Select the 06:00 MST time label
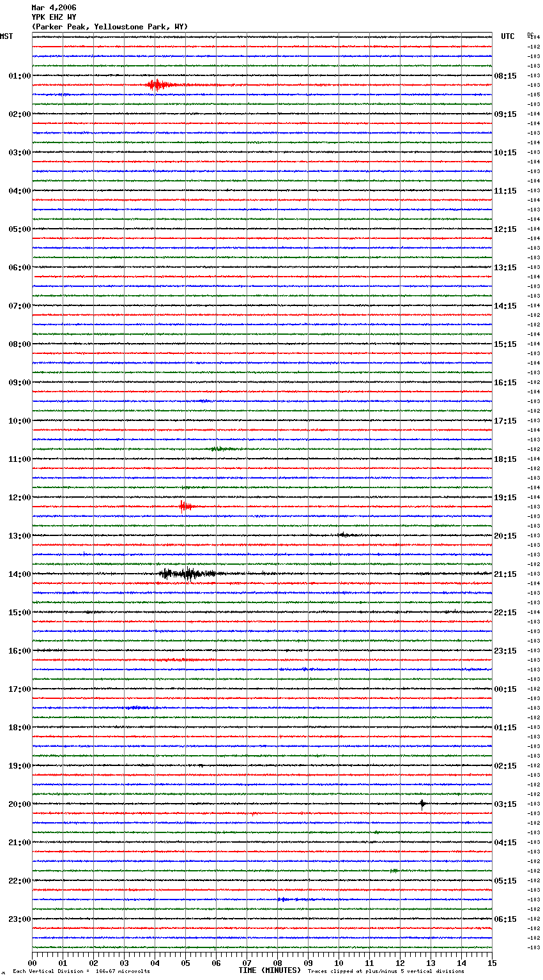 (20, 268)
